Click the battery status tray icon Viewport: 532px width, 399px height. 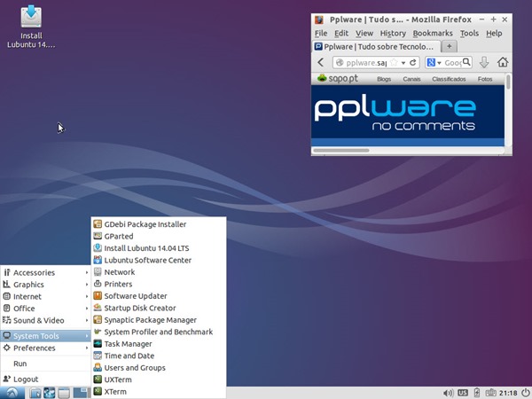point(476,393)
